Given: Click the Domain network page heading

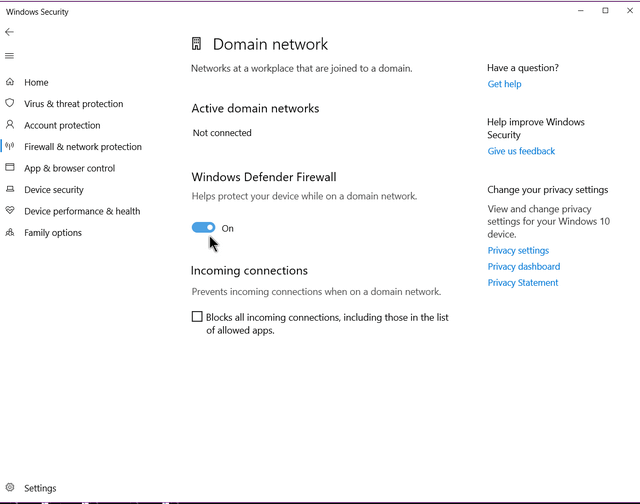Looking at the screenshot, I should 270,44.
